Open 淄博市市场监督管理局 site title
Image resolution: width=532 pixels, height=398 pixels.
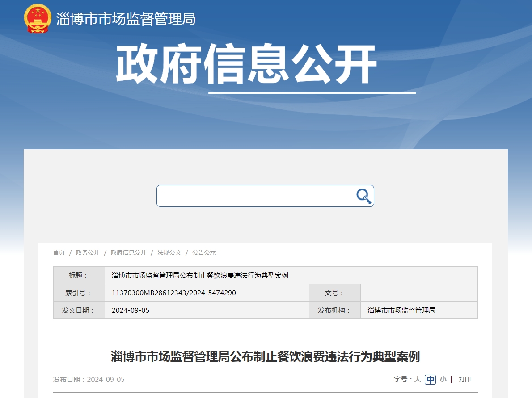click(126, 19)
